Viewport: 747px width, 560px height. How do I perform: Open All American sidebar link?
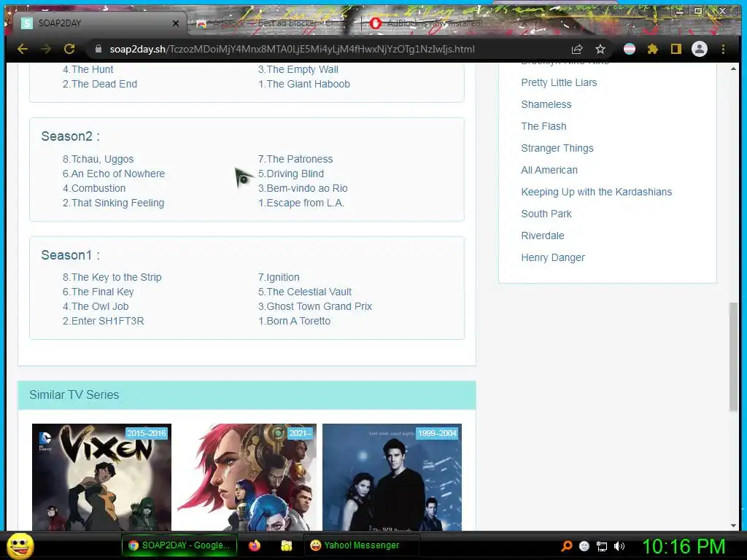(549, 171)
